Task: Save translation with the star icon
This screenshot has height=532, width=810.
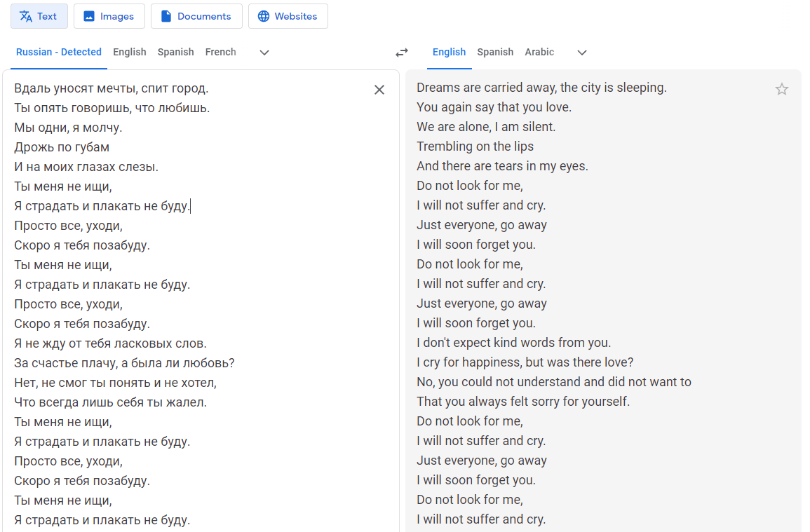Action: coord(782,89)
